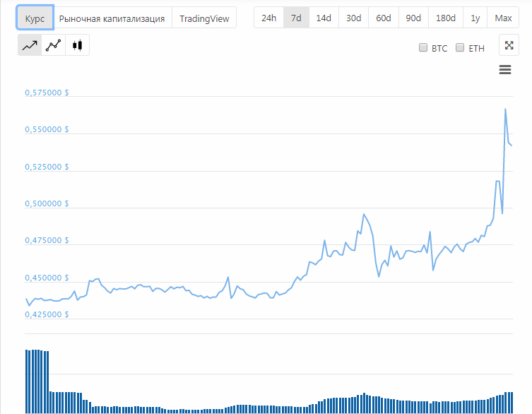Click the ETH label text
This screenshot has width=532, height=414.
coord(476,49)
